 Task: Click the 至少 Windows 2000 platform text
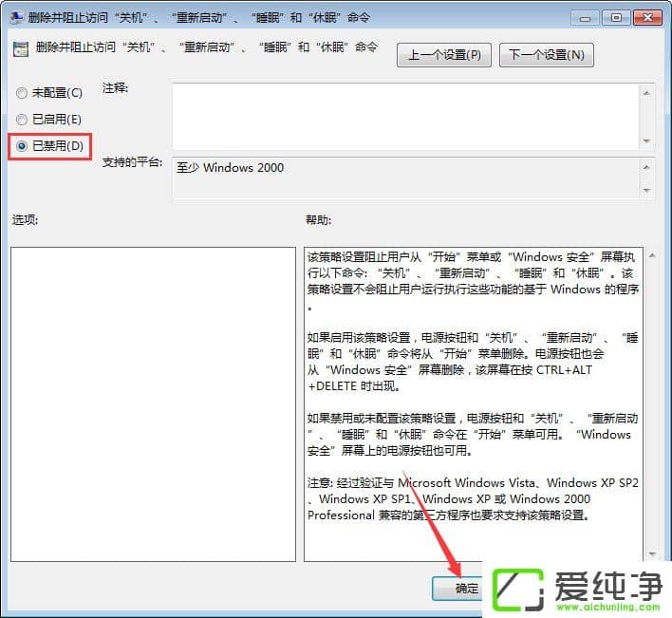point(230,168)
